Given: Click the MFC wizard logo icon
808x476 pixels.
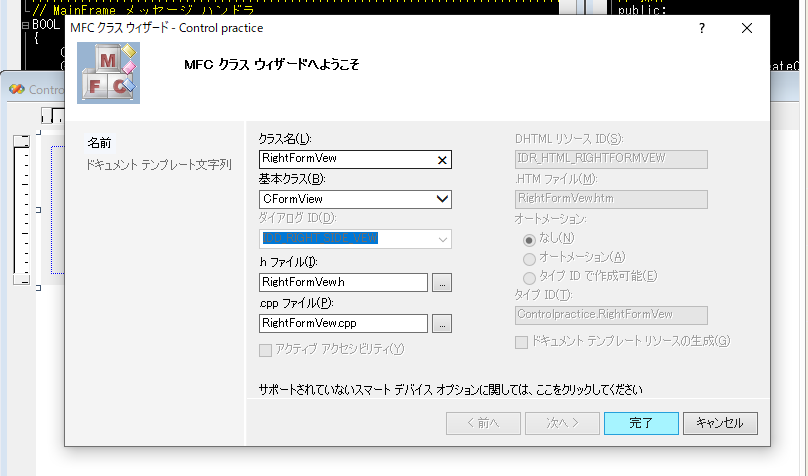Looking at the screenshot, I should [x=108, y=73].
